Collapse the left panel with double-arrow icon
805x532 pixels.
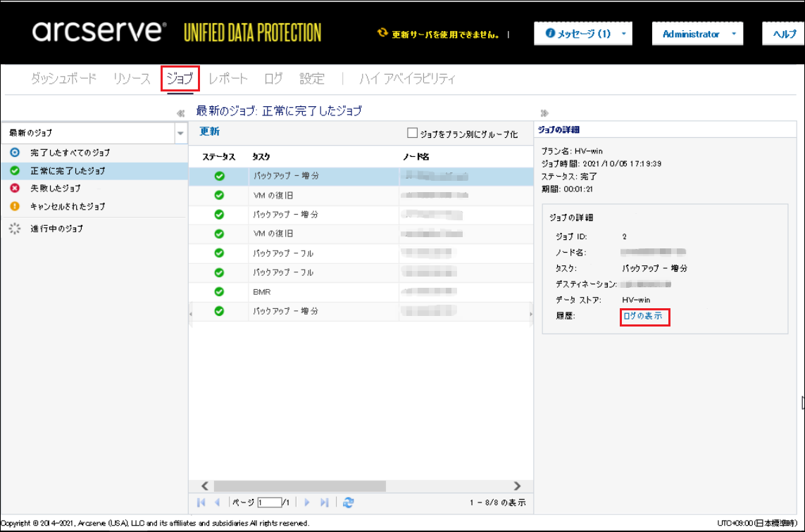(x=180, y=113)
